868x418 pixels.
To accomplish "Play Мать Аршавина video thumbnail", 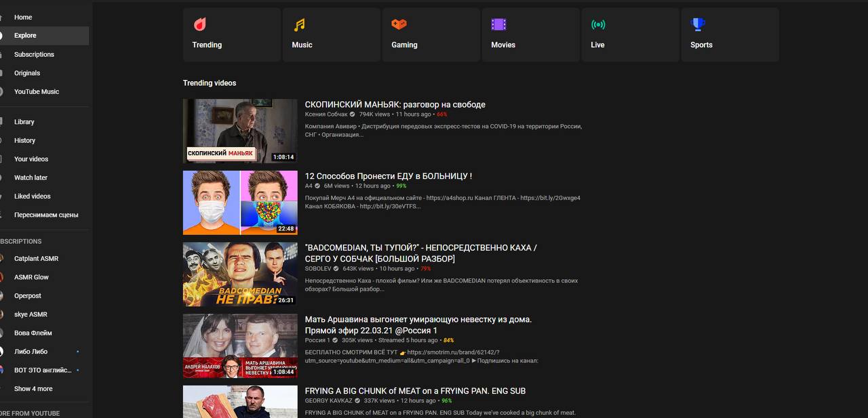I will click(240, 346).
